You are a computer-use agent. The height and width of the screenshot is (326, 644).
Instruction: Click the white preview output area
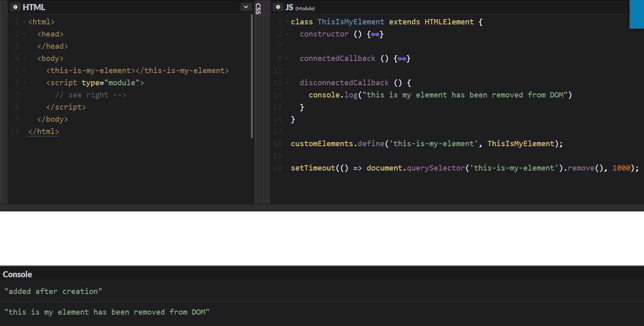[322, 238]
